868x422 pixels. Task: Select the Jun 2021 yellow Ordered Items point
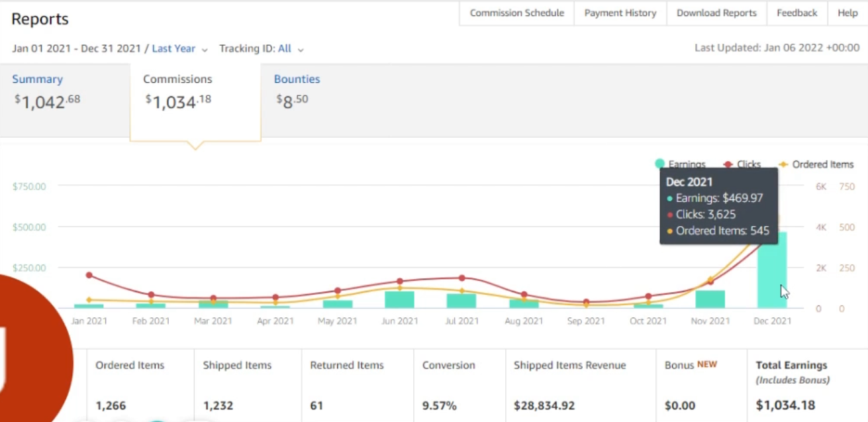click(x=399, y=288)
